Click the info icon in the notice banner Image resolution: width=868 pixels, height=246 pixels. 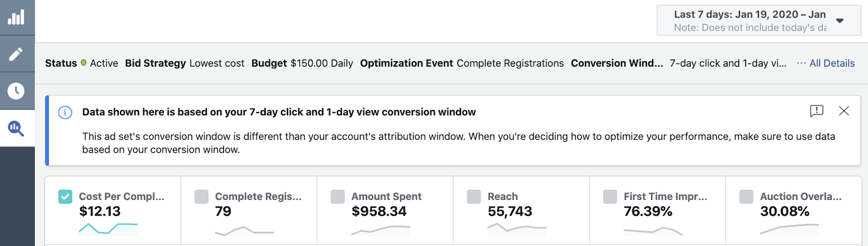pyautogui.click(x=65, y=113)
